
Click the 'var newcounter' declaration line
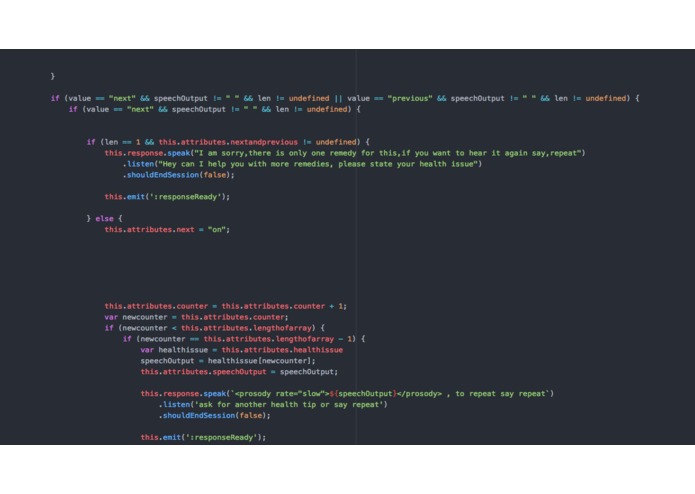[196, 317]
